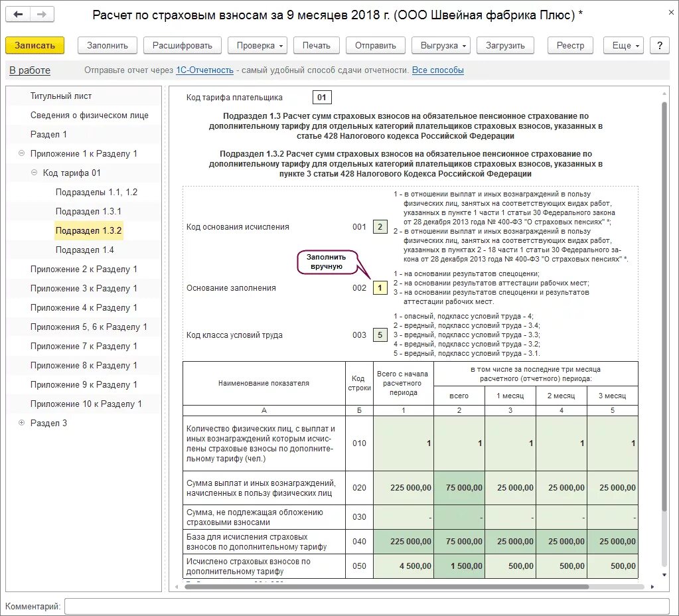Viewport: 679px width, 616px height.
Task: Click the 75 000,00 cell in row 020
Action: (x=459, y=488)
